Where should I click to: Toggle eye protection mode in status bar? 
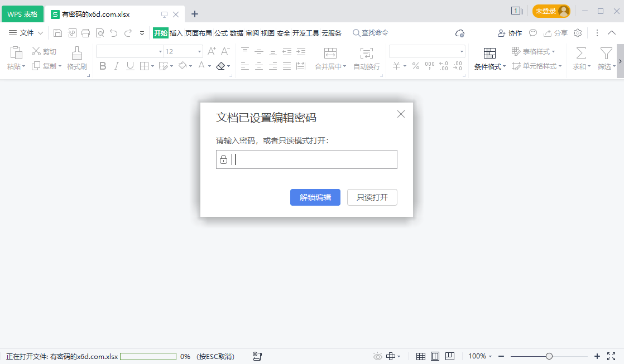point(378,356)
